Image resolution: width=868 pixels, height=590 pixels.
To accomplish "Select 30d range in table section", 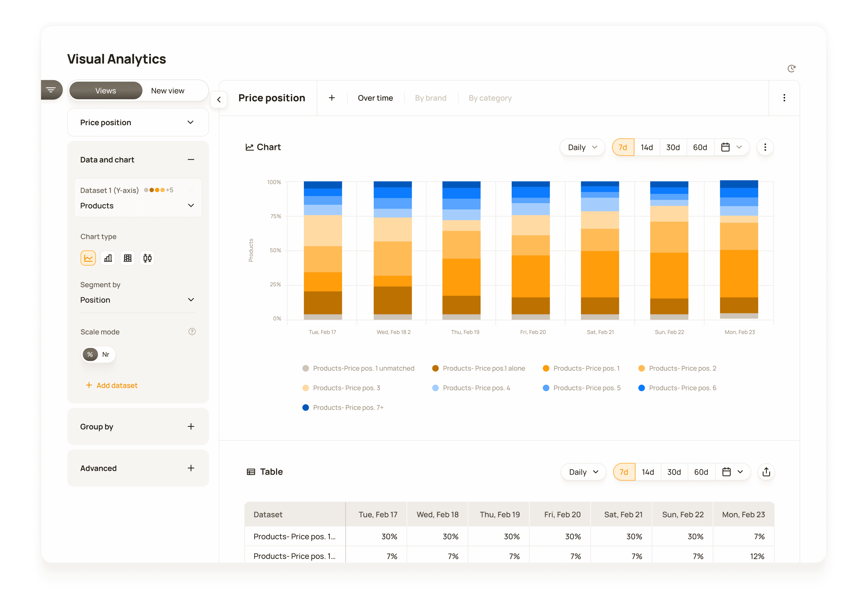I will point(674,472).
